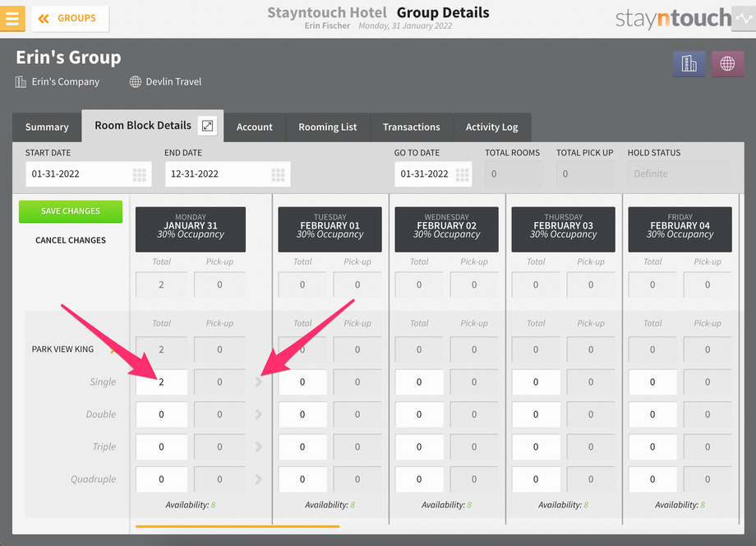Copy Single row value across dates arrow
This screenshot has width=756, height=546.
[x=259, y=382]
